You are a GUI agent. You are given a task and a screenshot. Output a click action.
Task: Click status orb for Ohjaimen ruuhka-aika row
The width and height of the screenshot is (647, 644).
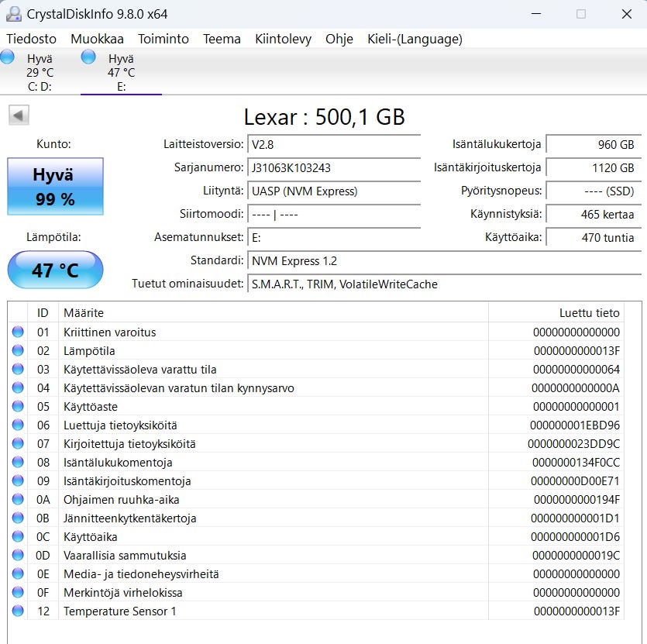coord(18,498)
